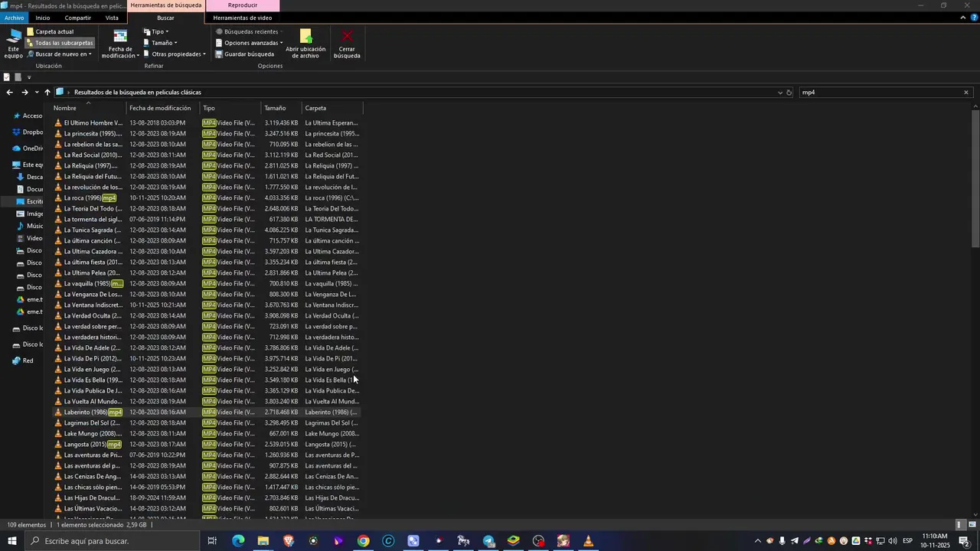Switch to the Compartir ribbon tab
Screen dimensions: 980x551
tap(77, 18)
